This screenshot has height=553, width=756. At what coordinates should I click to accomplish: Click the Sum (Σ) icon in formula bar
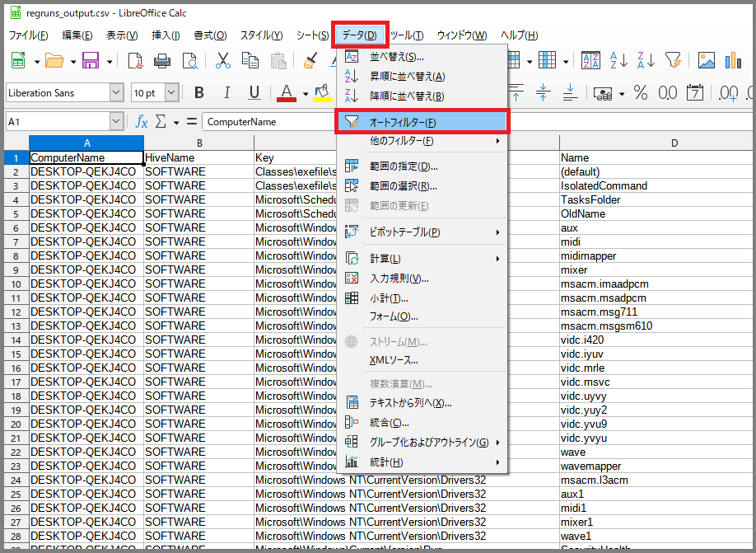pyautogui.click(x=161, y=122)
